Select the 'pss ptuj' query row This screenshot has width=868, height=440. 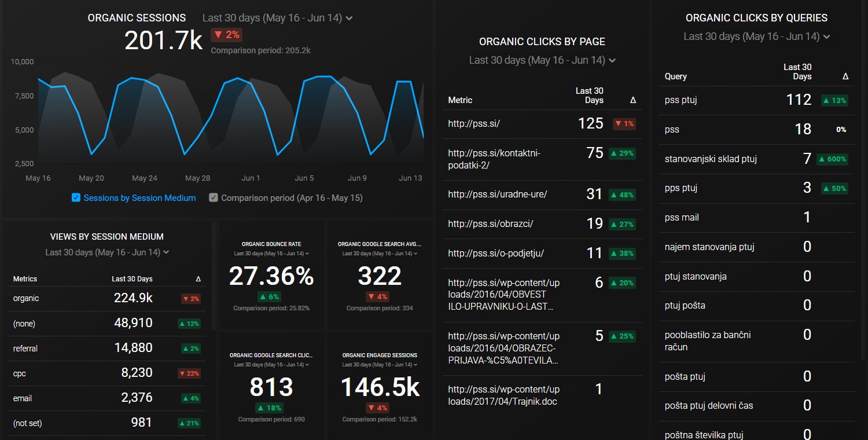pyautogui.click(x=756, y=100)
